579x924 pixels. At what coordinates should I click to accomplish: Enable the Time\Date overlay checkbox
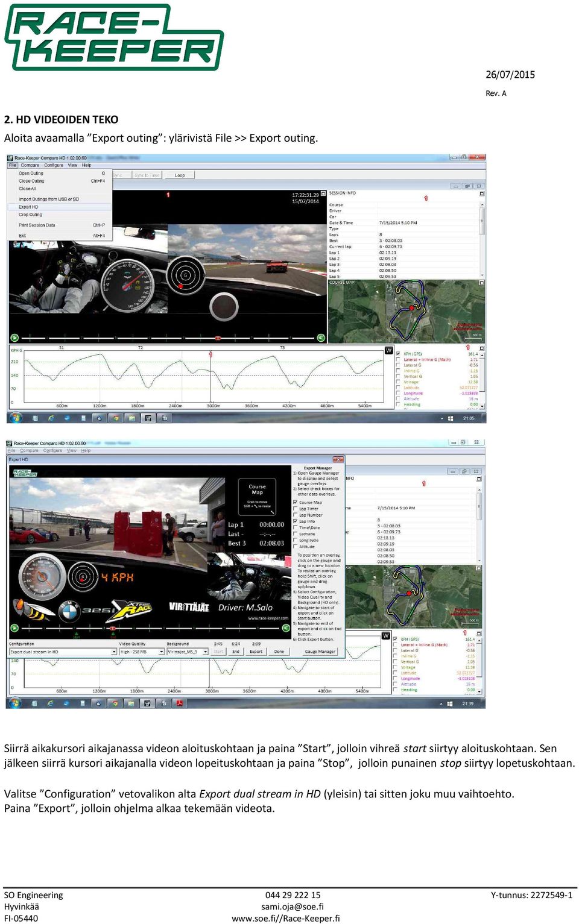click(x=296, y=527)
